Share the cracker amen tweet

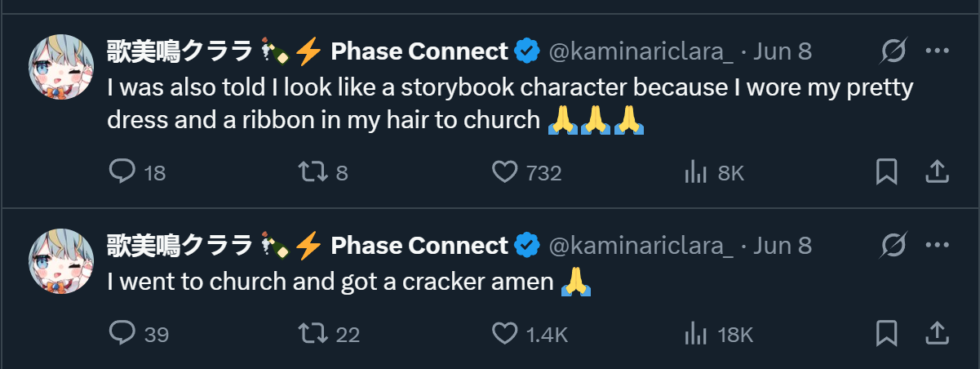938,333
